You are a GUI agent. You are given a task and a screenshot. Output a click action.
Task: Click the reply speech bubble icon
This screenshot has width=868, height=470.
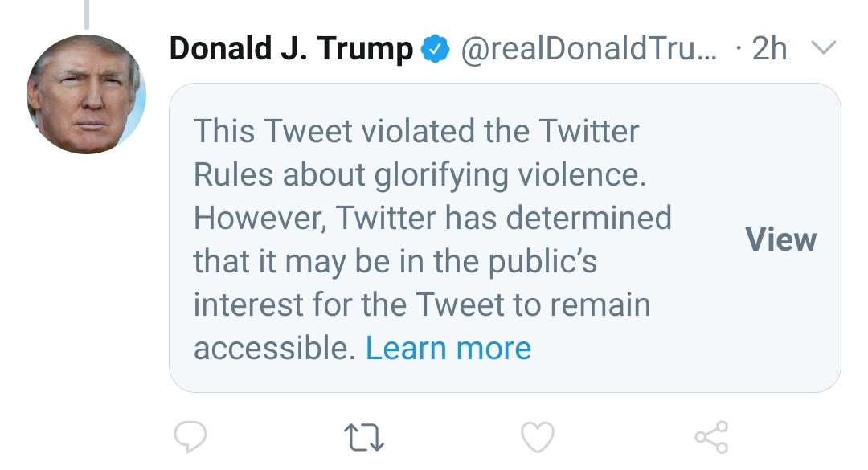coord(190,437)
